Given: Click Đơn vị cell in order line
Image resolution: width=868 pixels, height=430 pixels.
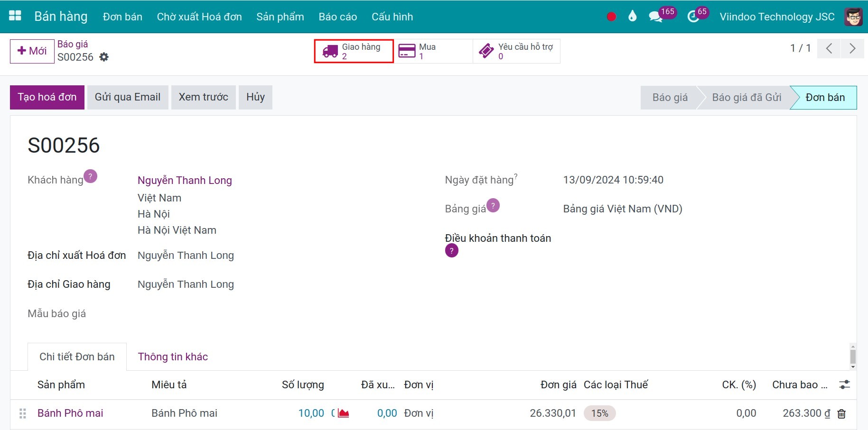Looking at the screenshot, I should pos(419,413).
